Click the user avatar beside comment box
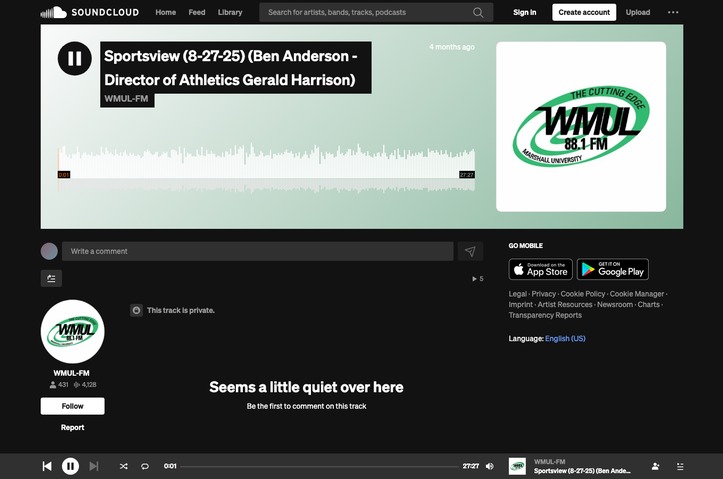The height and width of the screenshot is (479, 723). pos(49,251)
